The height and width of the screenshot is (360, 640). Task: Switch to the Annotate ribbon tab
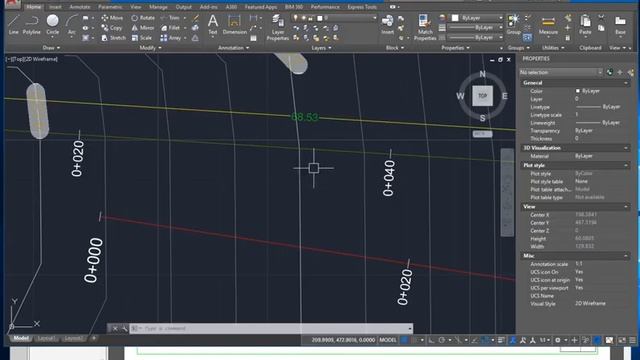pyautogui.click(x=80, y=7)
